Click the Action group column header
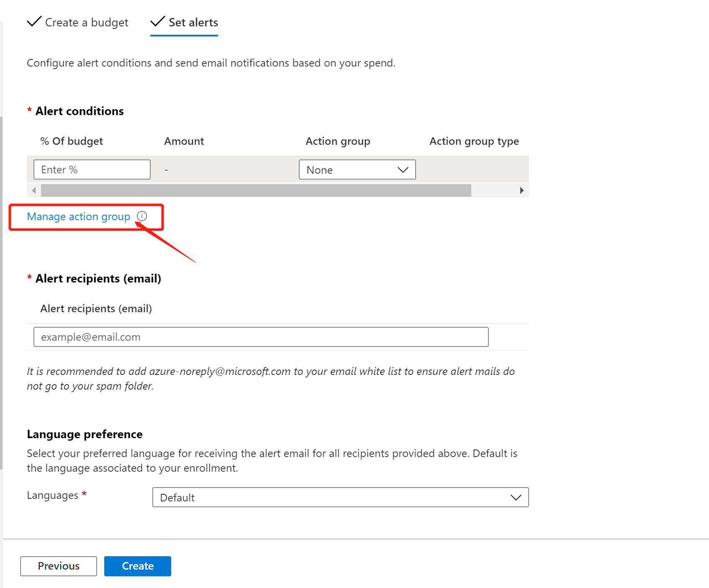Image resolution: width=709 pixels, height=588 pixels. coord(338,141)
